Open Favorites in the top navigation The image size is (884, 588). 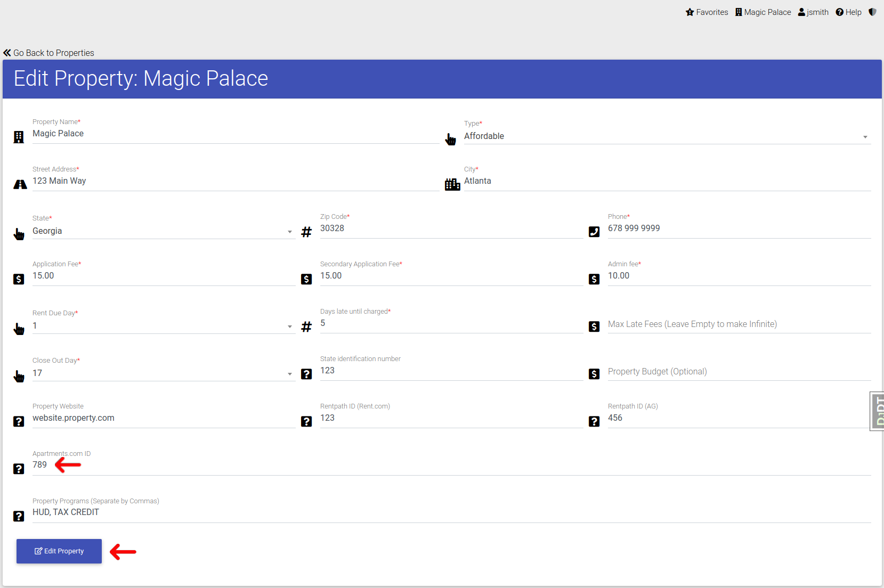coord(707,12)
